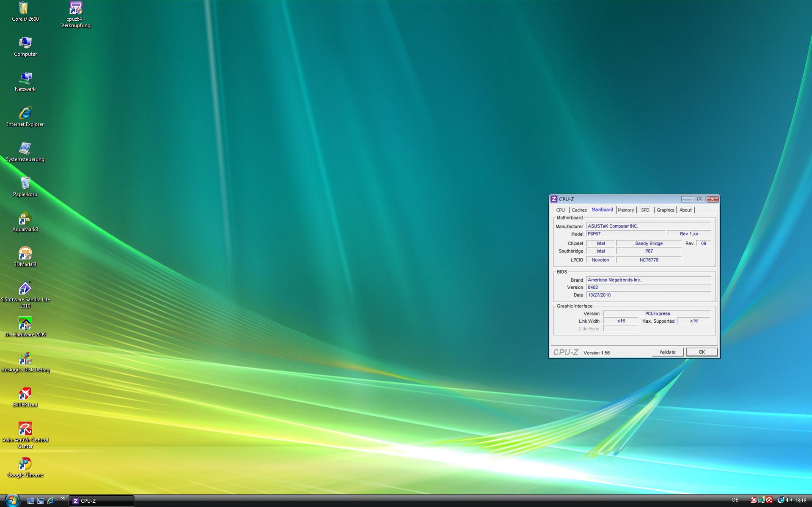This screenshot has width=812, height=507.
Task: Click Show Desktop in Quick Launch
Action: coord(30,501)
